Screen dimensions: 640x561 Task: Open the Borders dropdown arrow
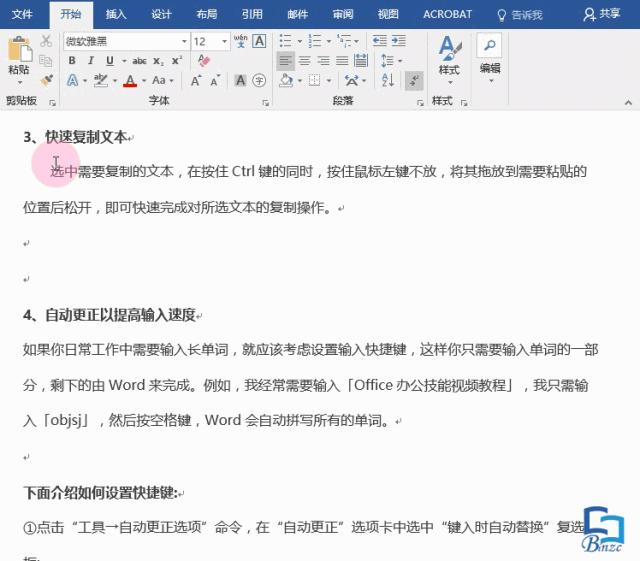(329, 81)
